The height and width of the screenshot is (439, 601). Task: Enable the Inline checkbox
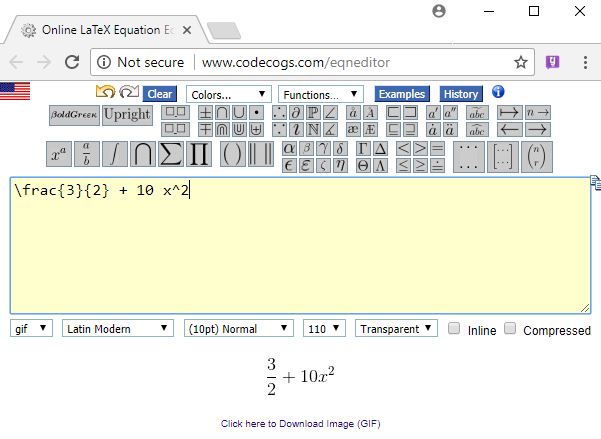(x=455, y=329)
